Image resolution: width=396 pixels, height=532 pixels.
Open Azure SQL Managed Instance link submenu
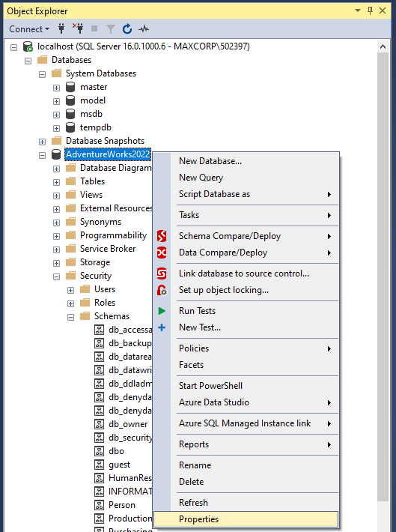(246, 423)
